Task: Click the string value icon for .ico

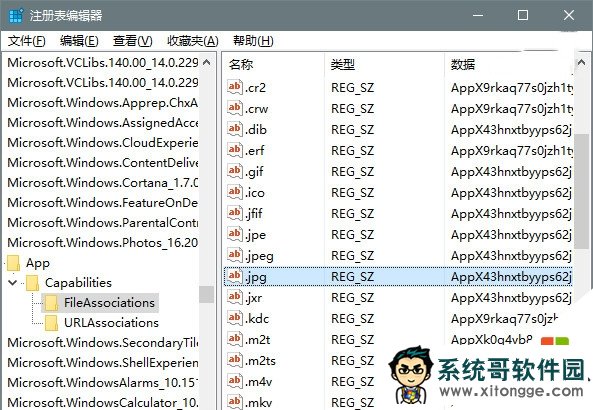Action: point(234,192)
